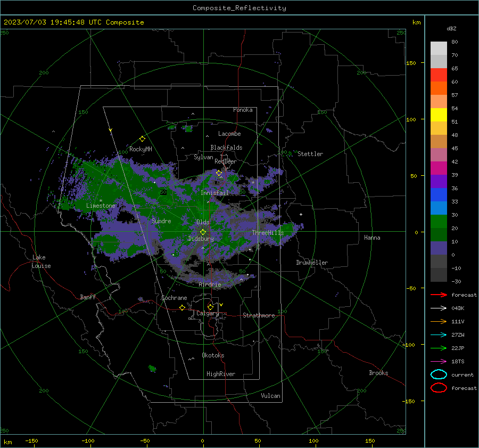
Task: Click the Lacombe town label
Action: [x=229, y=134]
